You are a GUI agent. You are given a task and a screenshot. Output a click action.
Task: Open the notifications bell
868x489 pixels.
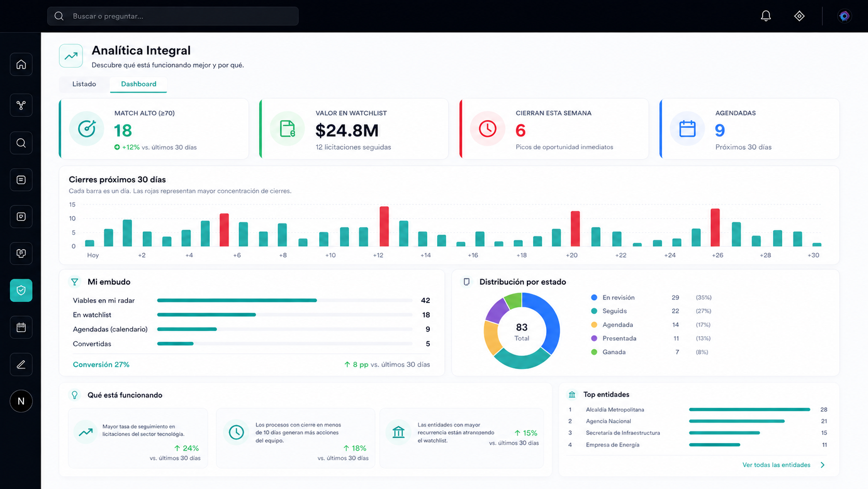pyautogui.click(x=766, y=16)
